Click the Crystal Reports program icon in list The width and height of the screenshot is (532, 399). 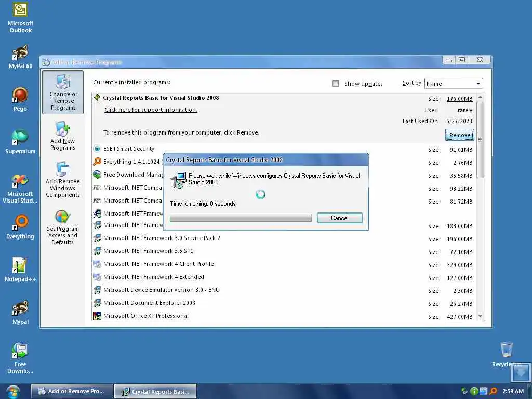(97, 98)
